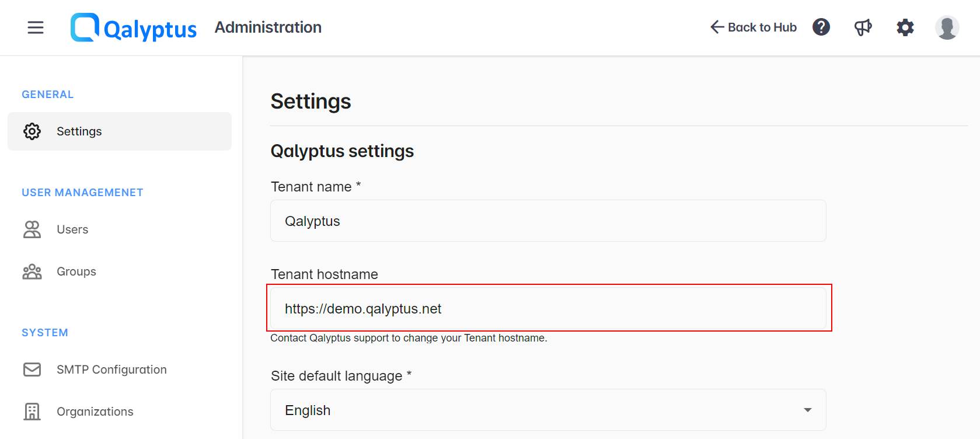Open the help question mark icon

point(821,27)
